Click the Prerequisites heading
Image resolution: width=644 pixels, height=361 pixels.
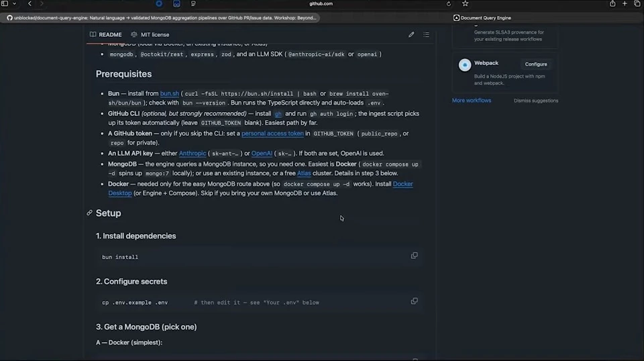tap(123, 74)
